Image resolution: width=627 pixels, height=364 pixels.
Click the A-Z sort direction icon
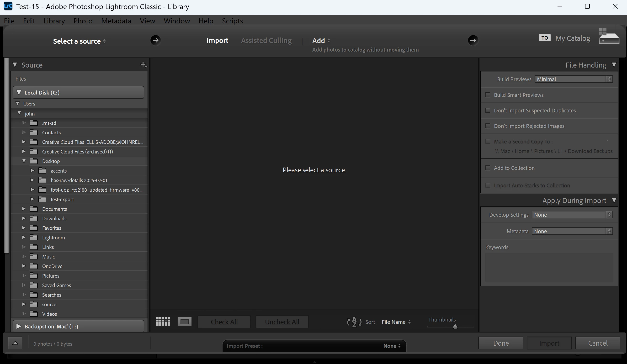point(354,322)
